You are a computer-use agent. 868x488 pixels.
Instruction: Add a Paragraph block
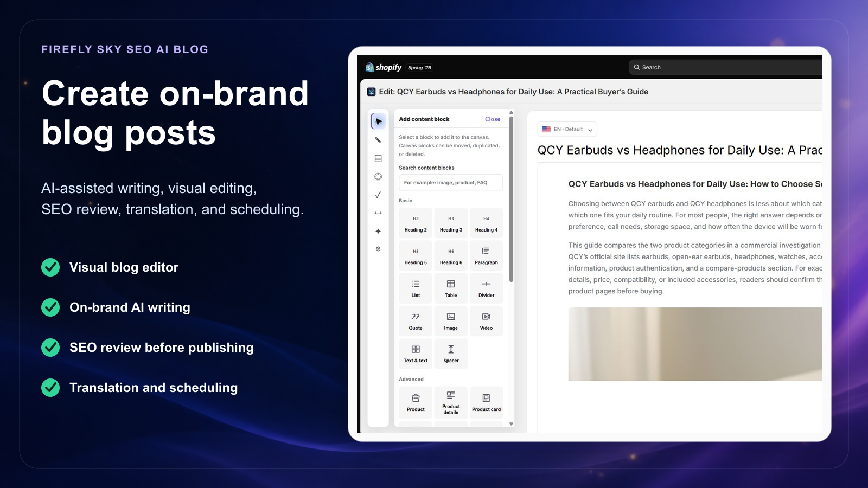coord(486,256)
